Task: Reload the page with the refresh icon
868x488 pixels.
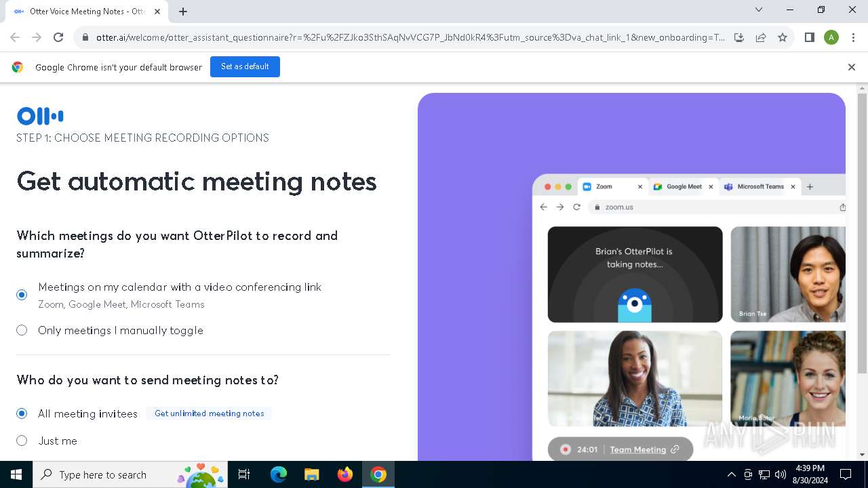Action: pos(58,38)
